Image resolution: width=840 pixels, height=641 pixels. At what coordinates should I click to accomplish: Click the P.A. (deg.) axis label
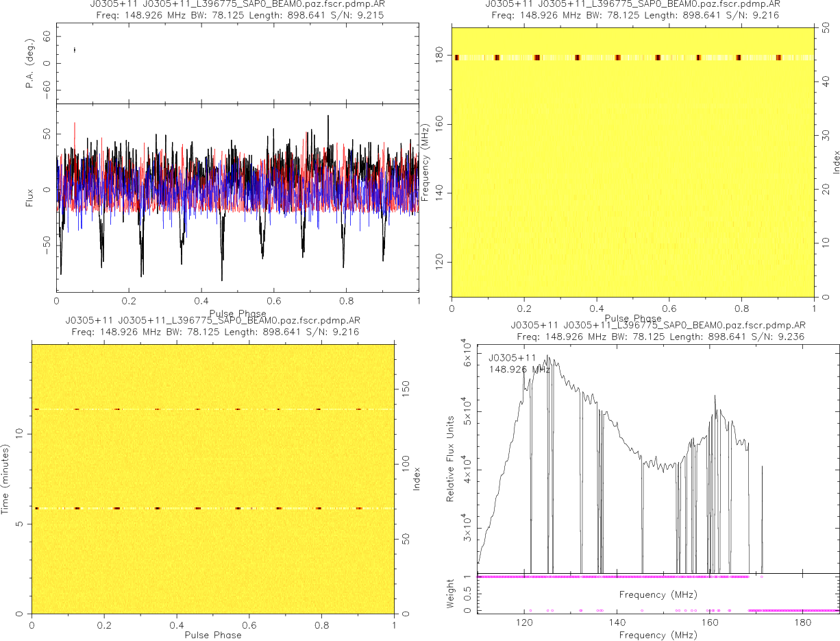pyautogui.click(x=30, y=64)
